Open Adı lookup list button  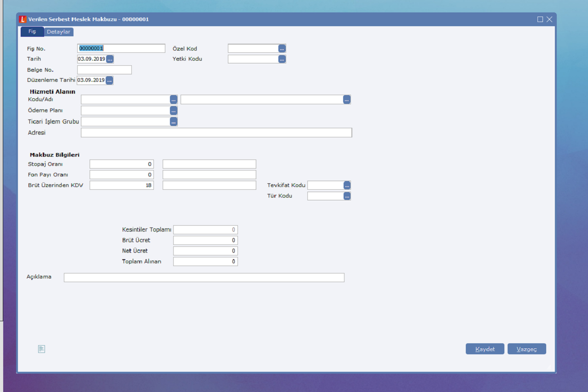pos(347,99)
